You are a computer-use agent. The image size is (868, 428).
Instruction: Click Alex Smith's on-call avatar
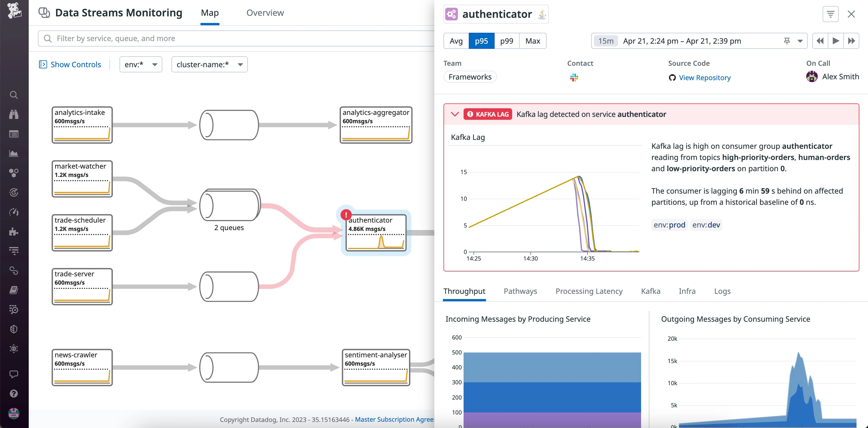coord(812,77)
